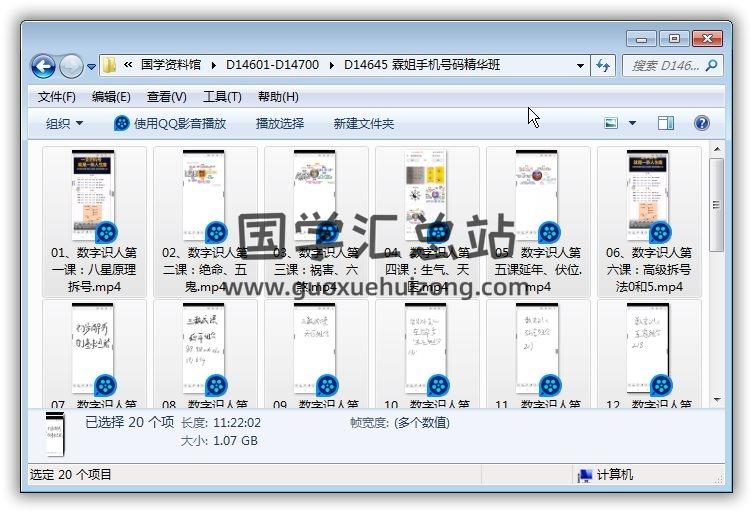753x513 pixels.
Task: Select the handwritten video thumbnail 12
Action: point(647,348)
